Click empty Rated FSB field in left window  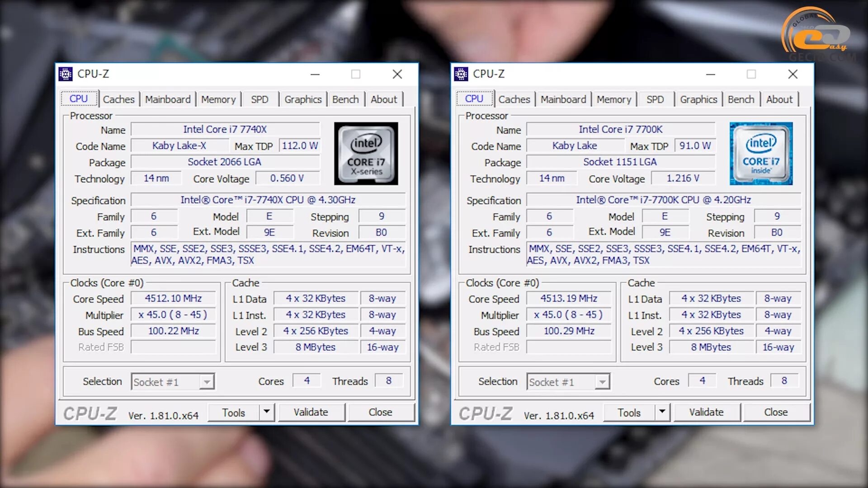[x=174, y=347]
